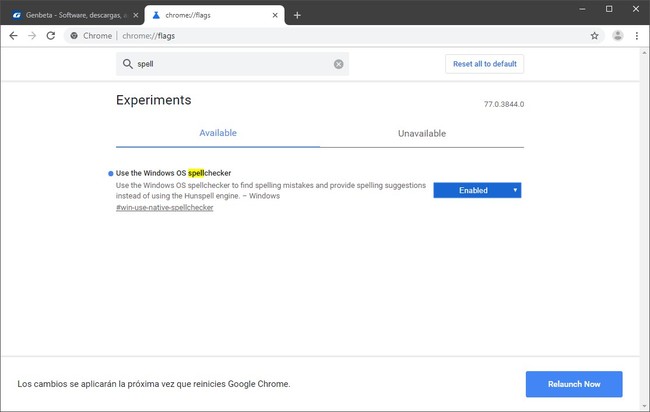This screenshot has width=650, height=412.
Task: Click the search flags input field
Action: pyautogui.click(x=232, y=64)
